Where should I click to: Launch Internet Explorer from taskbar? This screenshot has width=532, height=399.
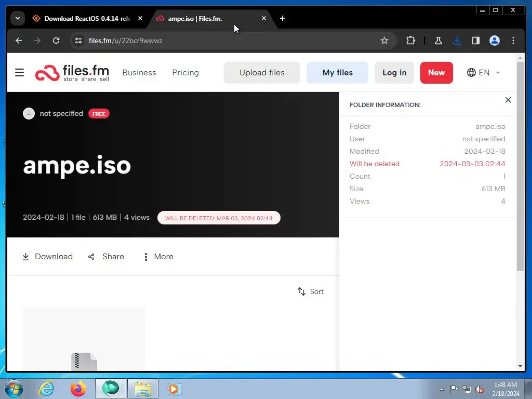click(46, 389)
